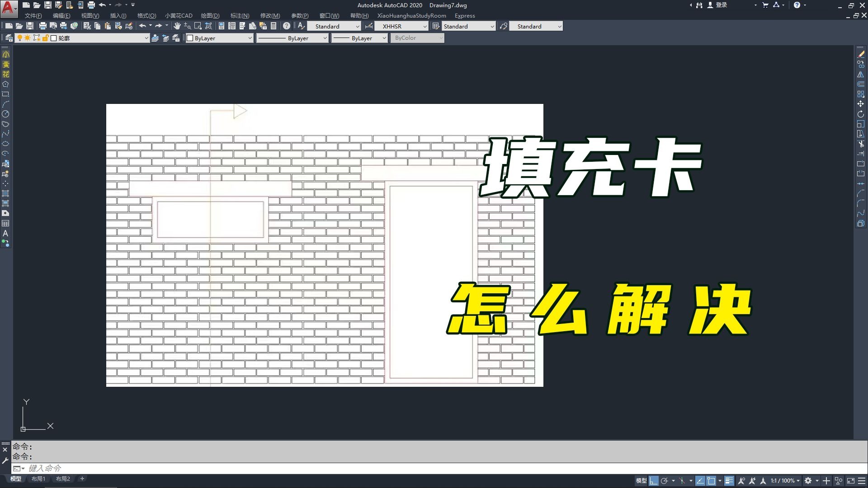The image size is (868, 488).
Task: Toggle Ortho mode in the status bar
Action: [653, 481]
